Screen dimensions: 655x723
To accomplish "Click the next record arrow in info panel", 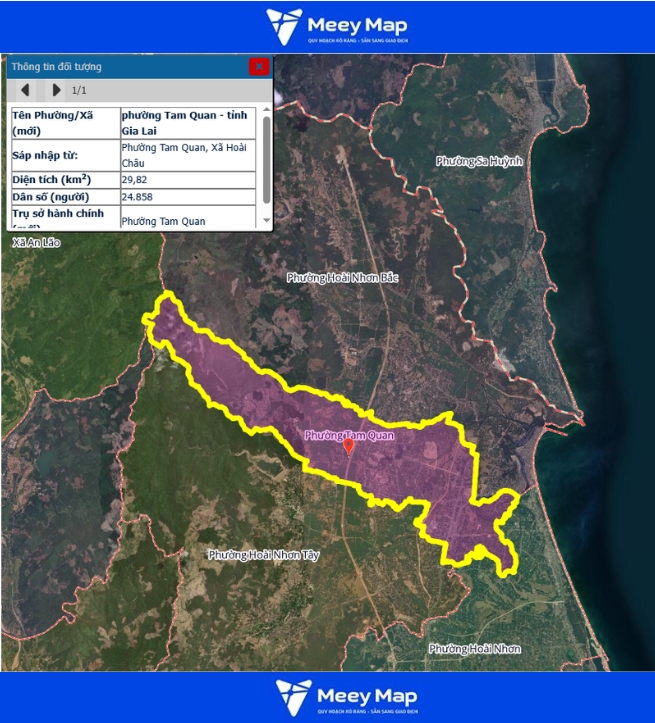I will [56, 90].
